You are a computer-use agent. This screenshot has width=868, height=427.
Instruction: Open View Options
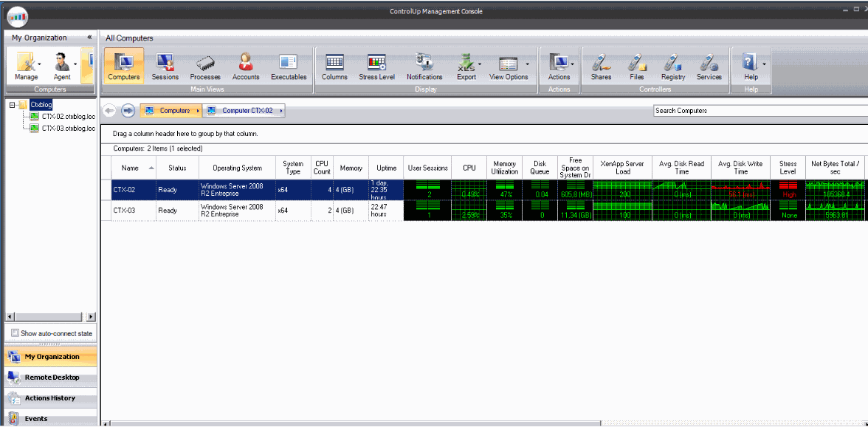click(x=509, y=66)
